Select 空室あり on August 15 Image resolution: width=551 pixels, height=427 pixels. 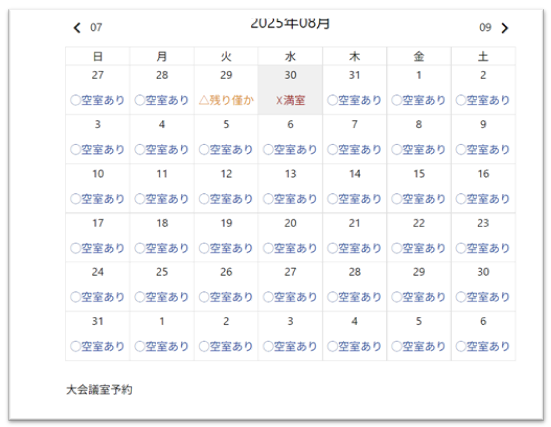[419, 199]
